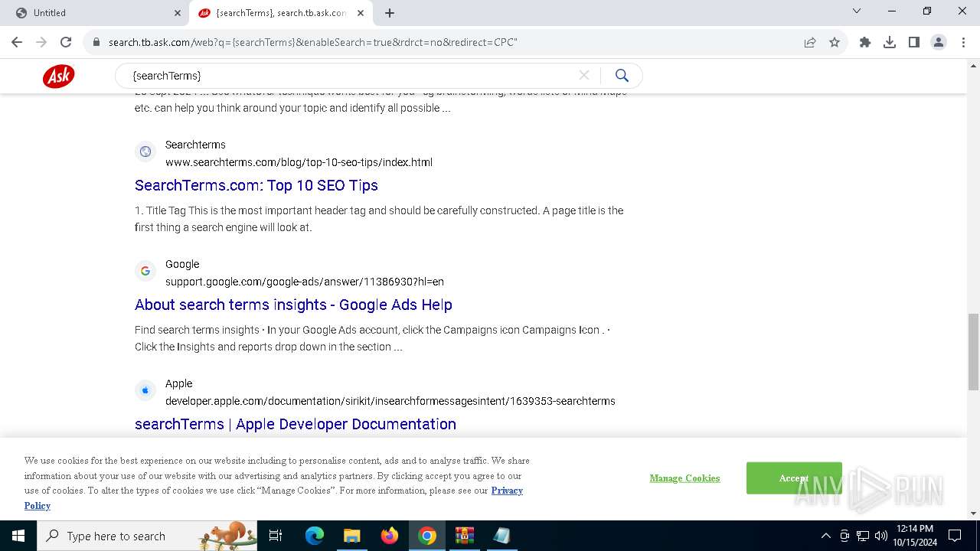Click developer.apple.com documentation URL text
This screenshot has height=551, width=980.
390,401
